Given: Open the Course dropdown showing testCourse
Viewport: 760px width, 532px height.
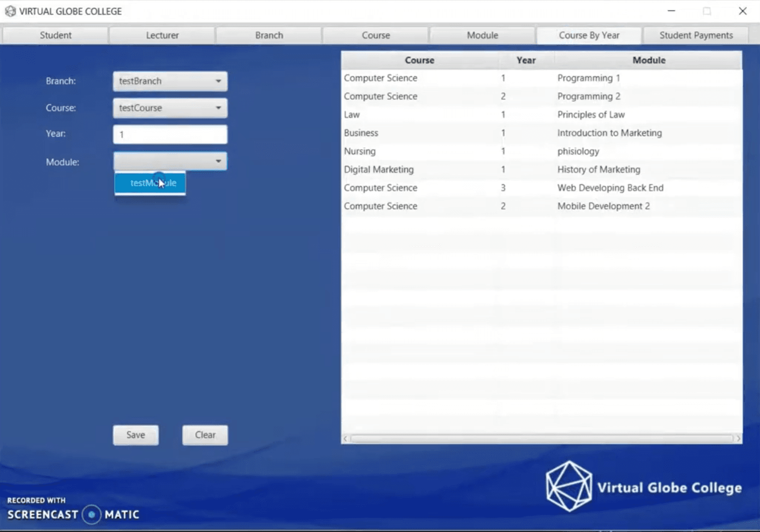Looking at the screenshot, I should point(218,108).
